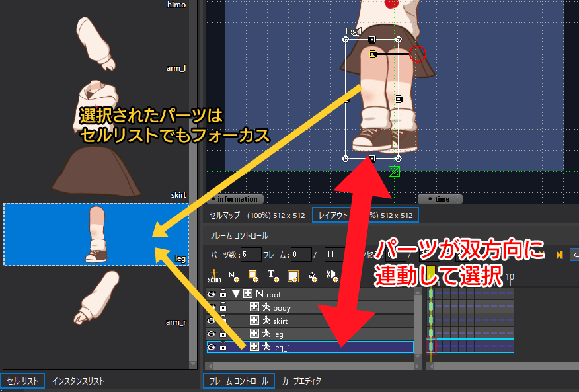Screen dimensions: 579x392
Task: Toggle visibility eye of root part
Action: tap(212, 294)
